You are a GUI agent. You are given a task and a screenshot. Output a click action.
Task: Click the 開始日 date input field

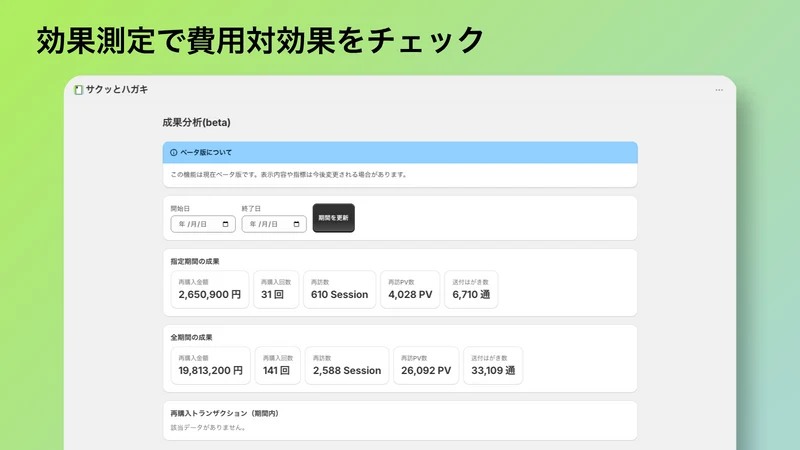pos(203,224)
